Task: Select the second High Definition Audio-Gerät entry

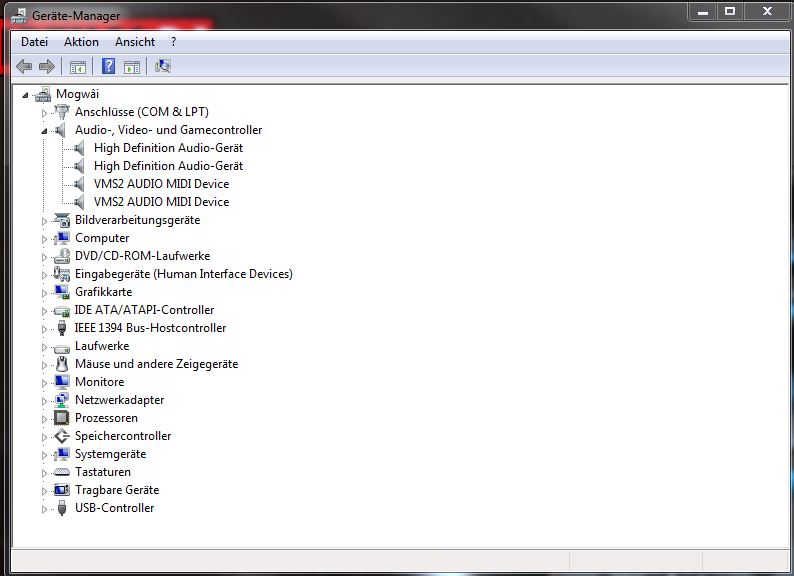Action: point(168,166)
